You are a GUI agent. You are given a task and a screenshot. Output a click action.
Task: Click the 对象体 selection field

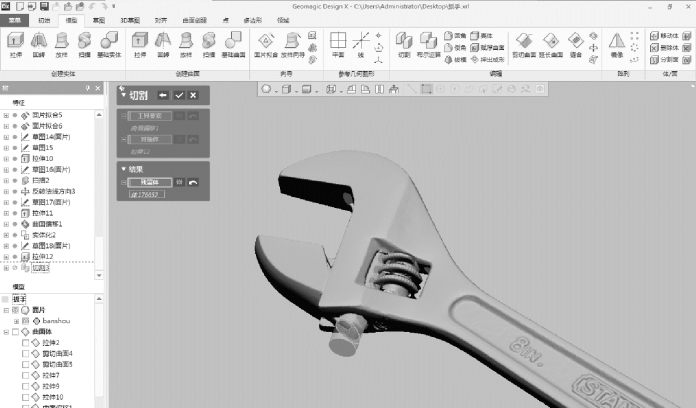[x=150, y=139]
